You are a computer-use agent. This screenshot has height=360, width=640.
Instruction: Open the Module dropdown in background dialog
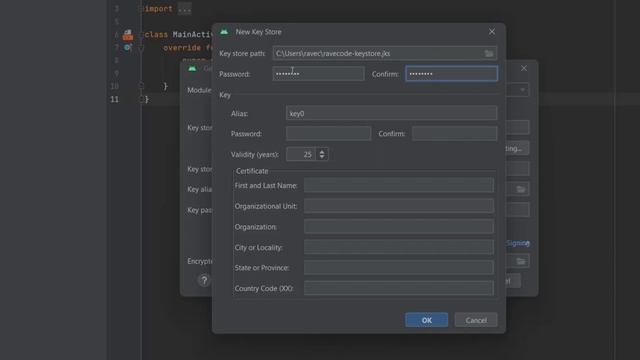tap(522, 90)
